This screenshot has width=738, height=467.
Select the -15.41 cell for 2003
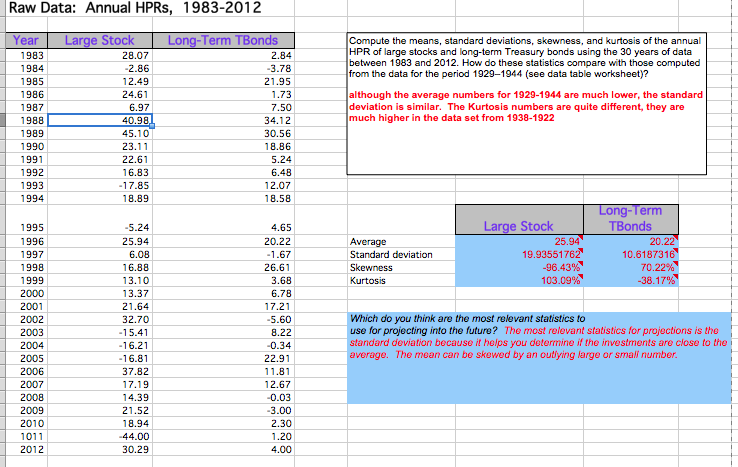pyautogui.click(x=100, y=333)
